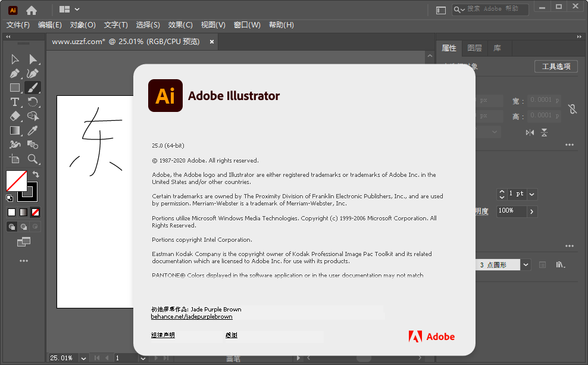
Task: Open the artboard number dropdown
Action: [143, 358]
